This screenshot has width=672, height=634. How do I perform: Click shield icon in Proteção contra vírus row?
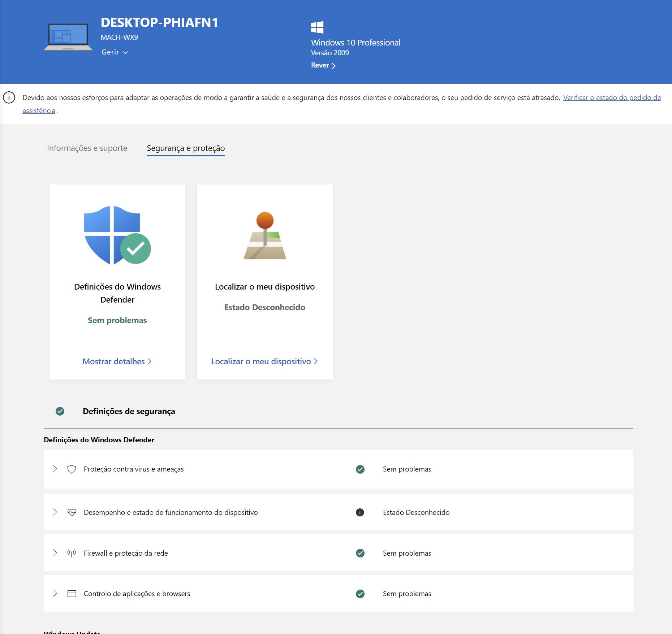[x=72, y=469]
